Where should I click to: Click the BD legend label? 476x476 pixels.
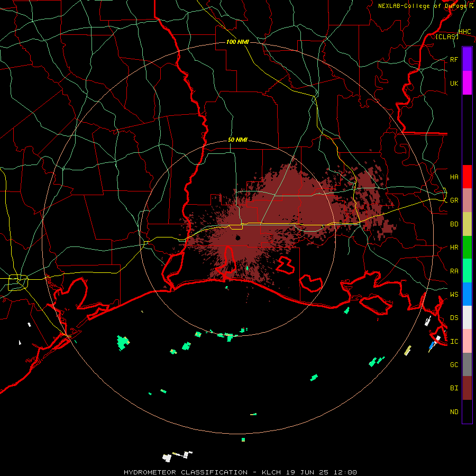pos(454,224)
